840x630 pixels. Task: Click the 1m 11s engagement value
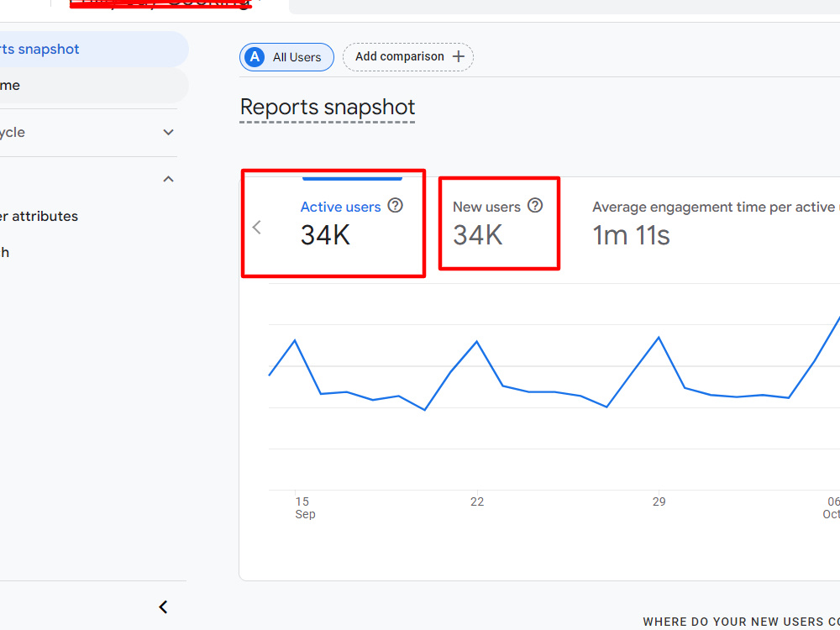[x=631, y=235]
